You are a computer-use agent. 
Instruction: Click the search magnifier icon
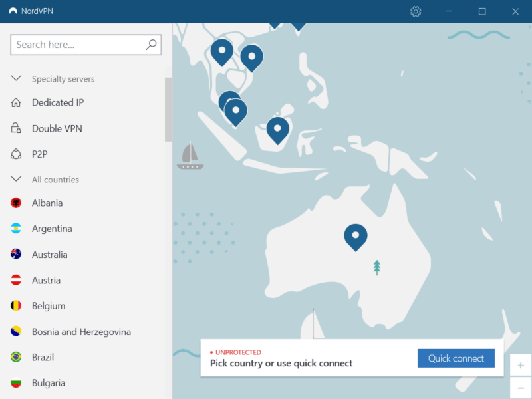(x=151, y=45)
